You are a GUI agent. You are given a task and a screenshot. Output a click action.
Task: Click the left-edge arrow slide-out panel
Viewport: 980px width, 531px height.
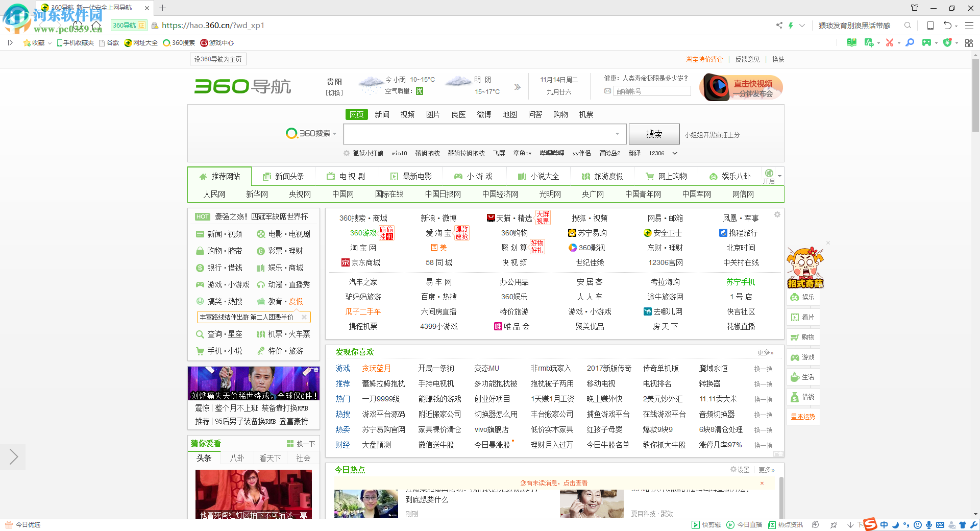(13, 457)
